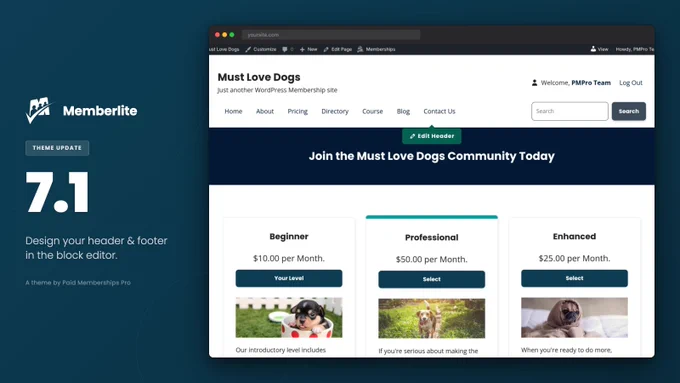The height and width of the screenshot is (383, 680).
Task: Open the Contact Us menu item
Action: 439,111
